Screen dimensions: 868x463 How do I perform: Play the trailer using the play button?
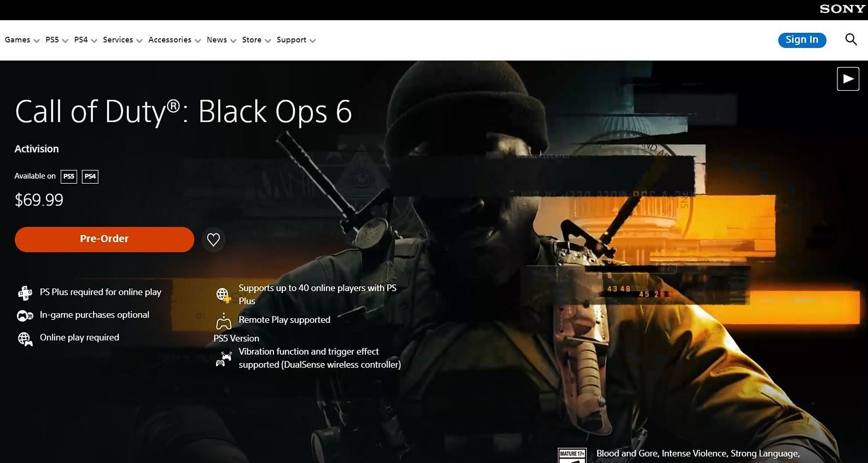point(848,79)
